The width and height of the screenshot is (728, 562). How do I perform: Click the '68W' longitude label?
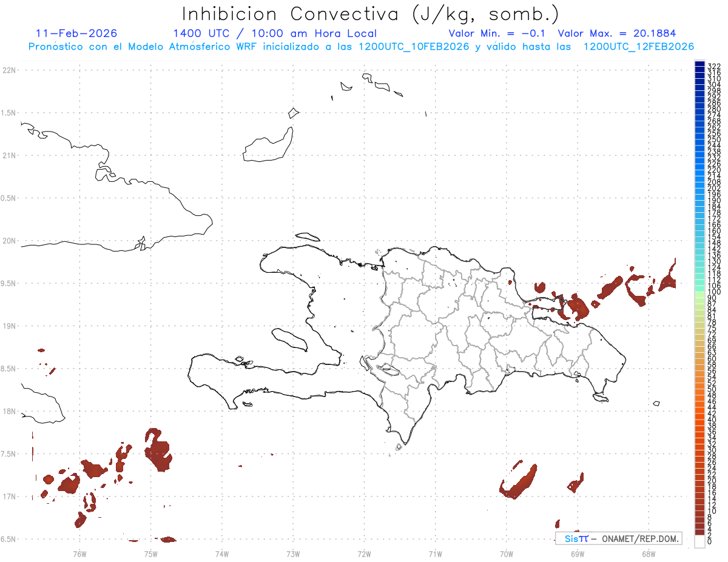pos(648,554)
